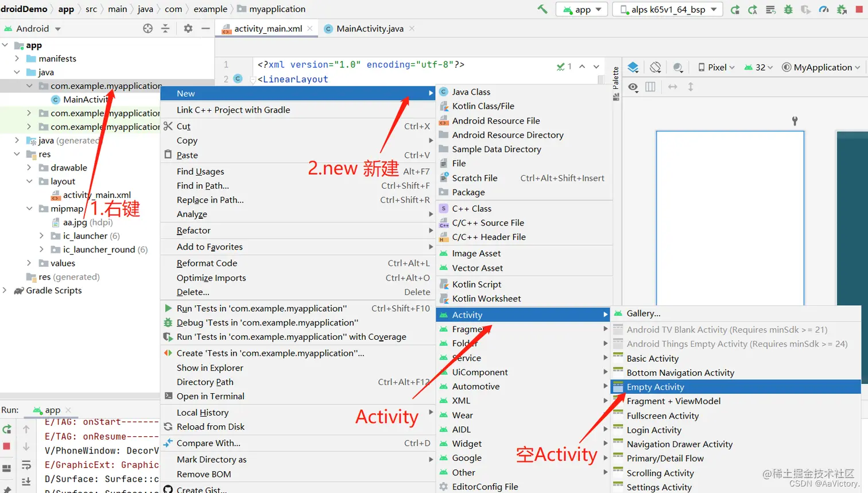Expand the drawable folder
This screenshot has height=493, width=868.
click(29, 168)
